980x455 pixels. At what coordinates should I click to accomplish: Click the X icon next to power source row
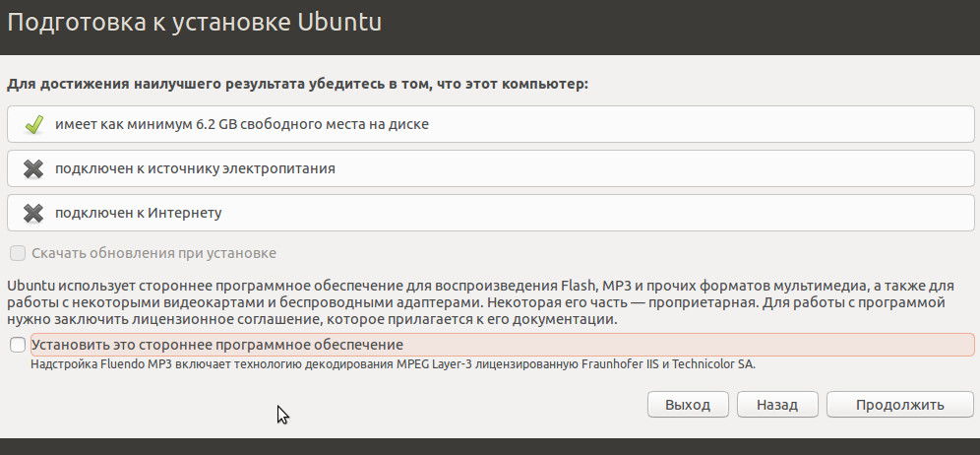(x=33, y=168)
